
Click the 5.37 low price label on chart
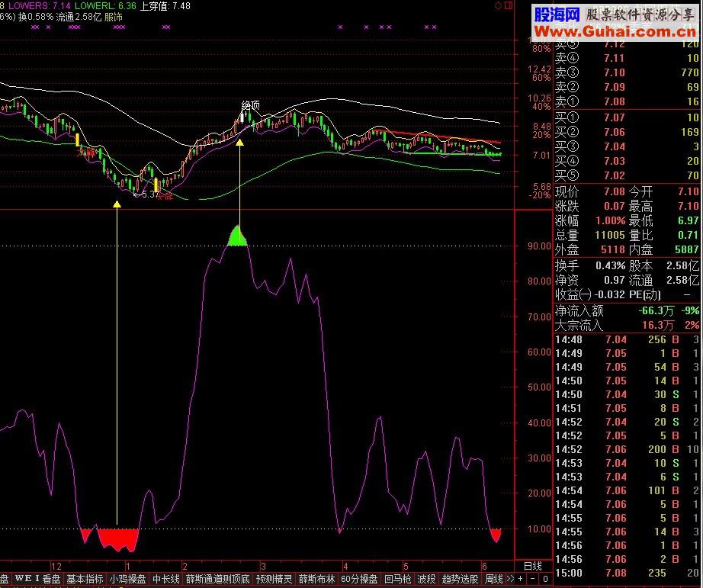click(x=148, y=194)
